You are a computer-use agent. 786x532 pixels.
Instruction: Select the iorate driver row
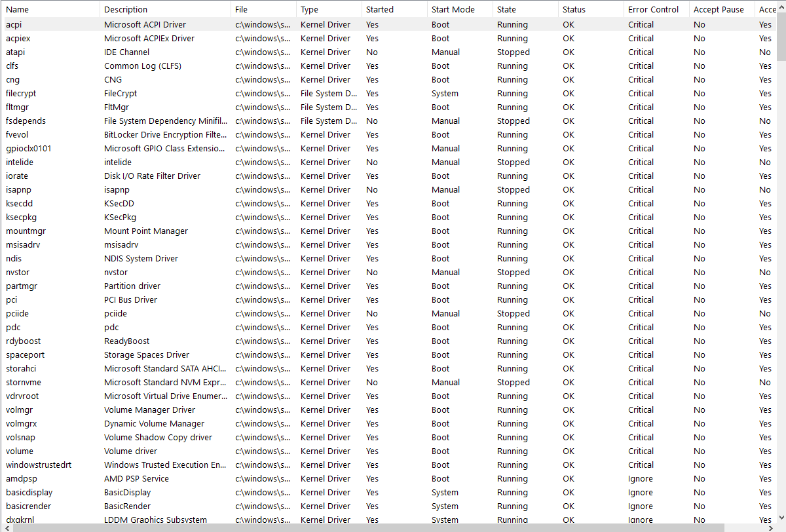(388, 176)
